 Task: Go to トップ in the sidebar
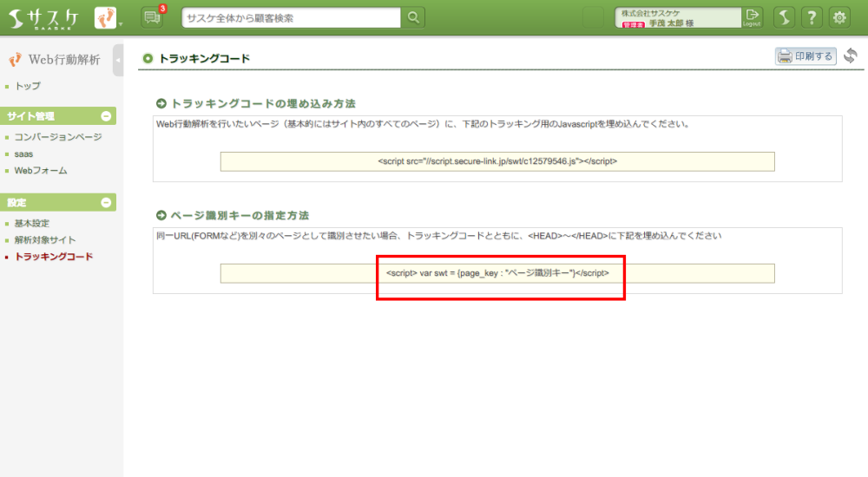click(28, 86)
